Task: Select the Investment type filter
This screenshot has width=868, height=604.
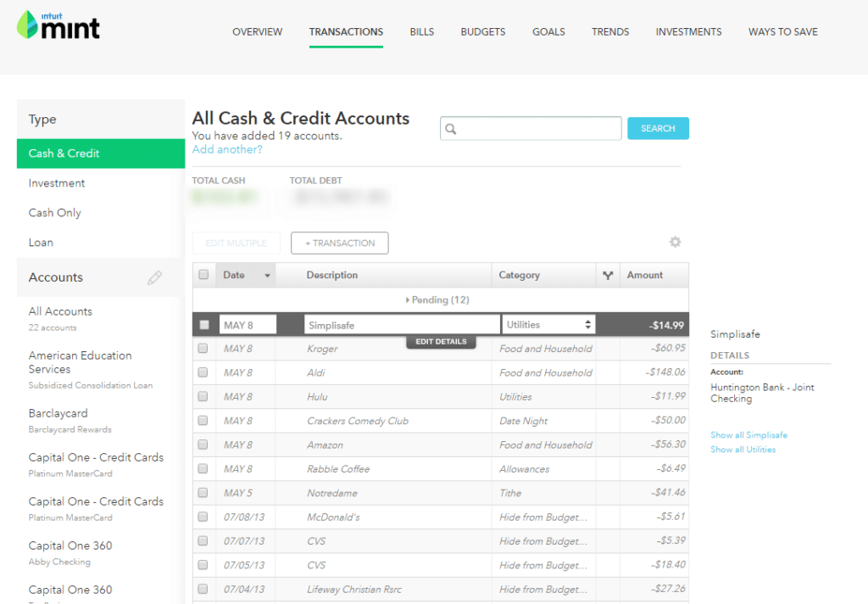Action: pos(57,183)
